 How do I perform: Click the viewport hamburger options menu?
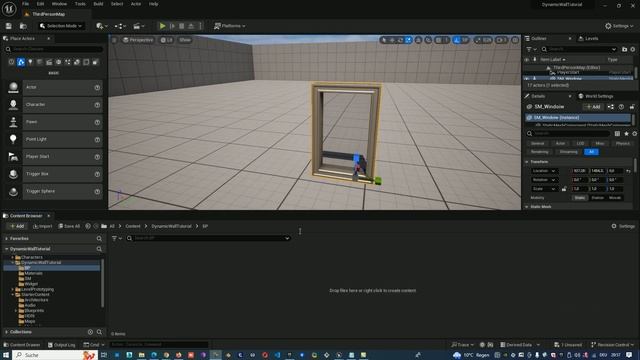(x=114, y=40)
